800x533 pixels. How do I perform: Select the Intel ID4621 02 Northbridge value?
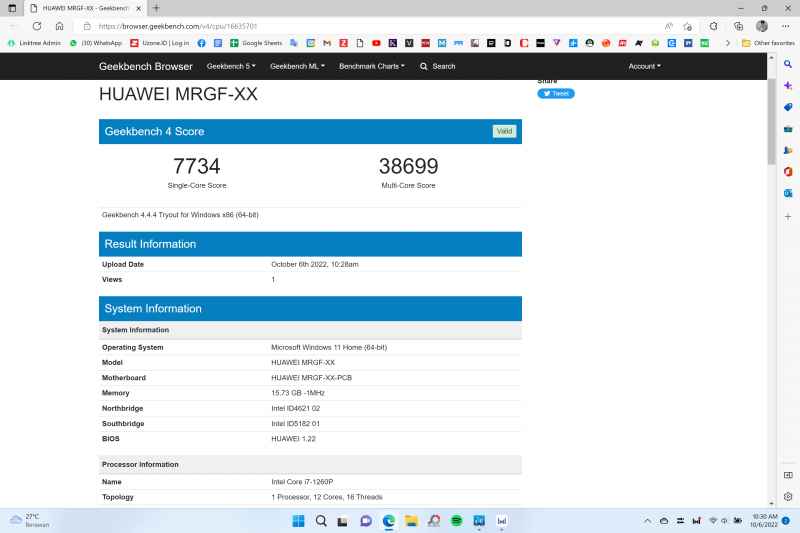296,409
